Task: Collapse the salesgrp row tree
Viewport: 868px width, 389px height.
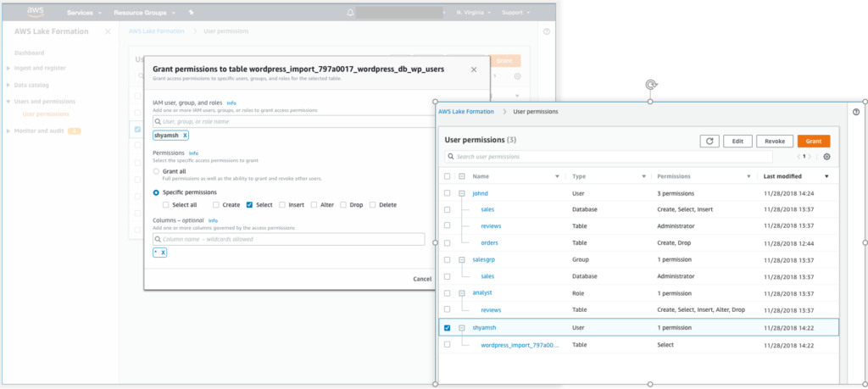Action: [x=462, y=259]
